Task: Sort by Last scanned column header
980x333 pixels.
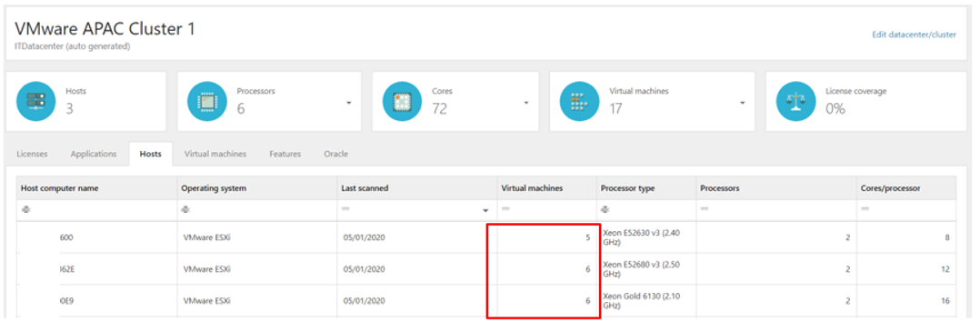Action: [417, 187]
